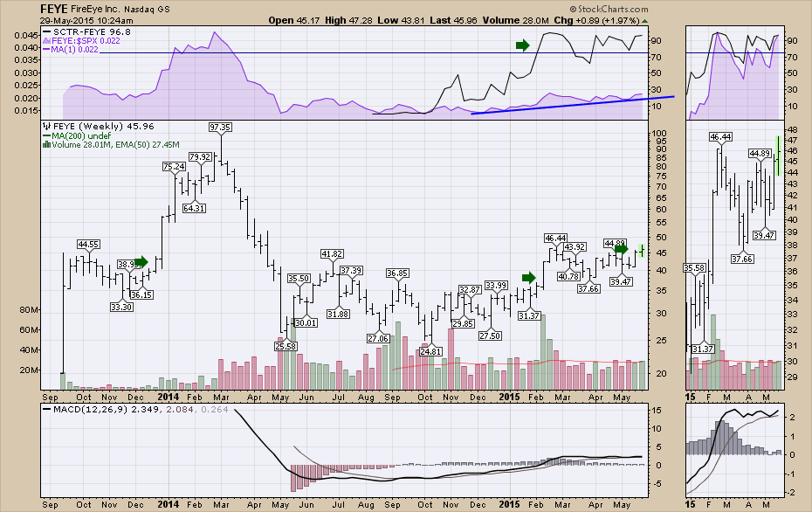Click the 30.01 price label
The image size is (812, 512).
point(306,322)
